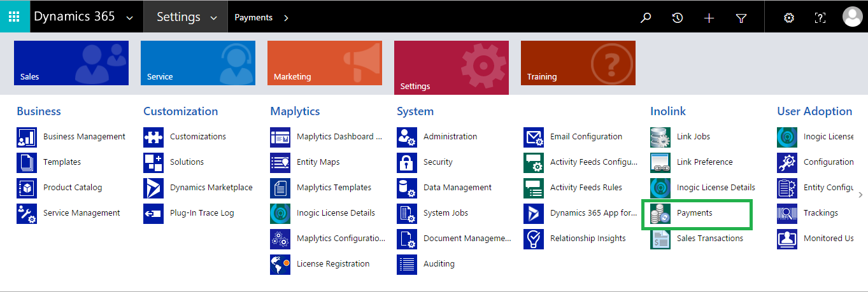Open the Maplytics Templates link

(334, 188)
